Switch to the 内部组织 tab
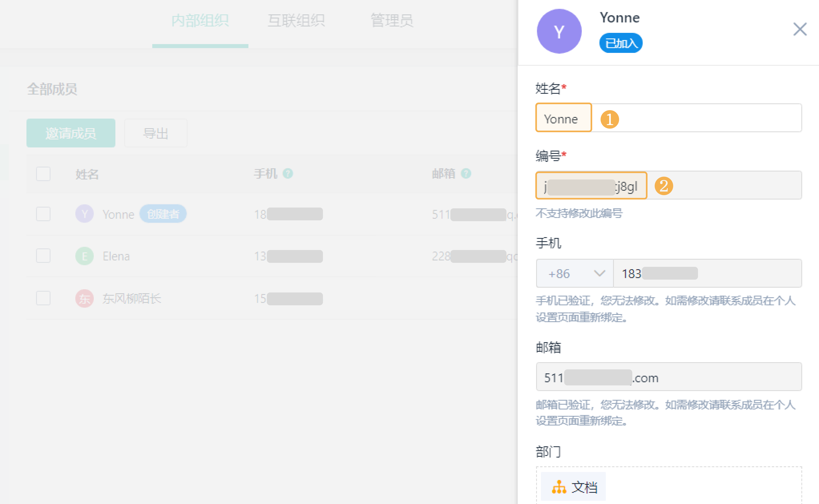Screen dimensions: 819x504 point(200,21)
